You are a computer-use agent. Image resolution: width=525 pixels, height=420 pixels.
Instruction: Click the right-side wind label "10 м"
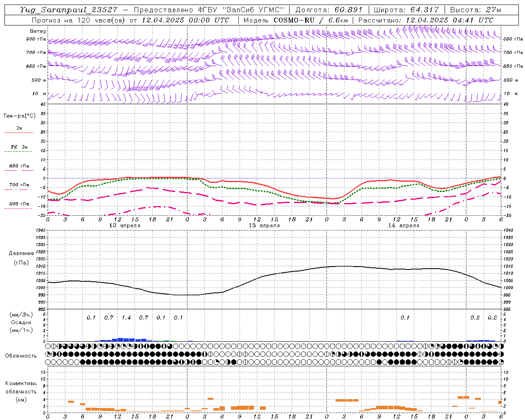[511, 94]
